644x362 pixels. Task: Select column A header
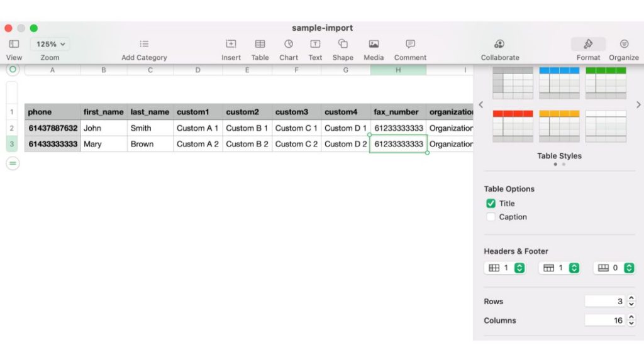point(53,70)
